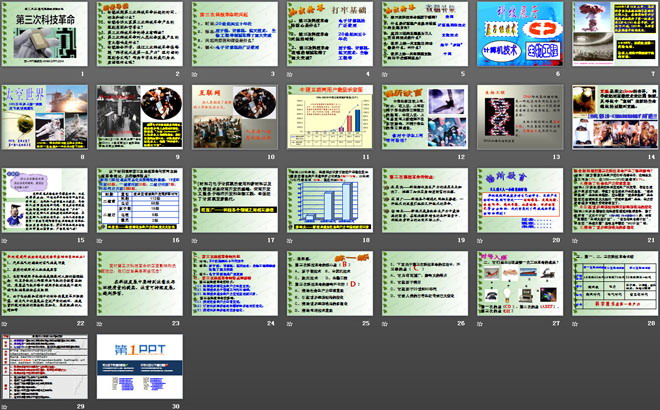Select slide 16 table thumbnail

(x=140, y=200)
